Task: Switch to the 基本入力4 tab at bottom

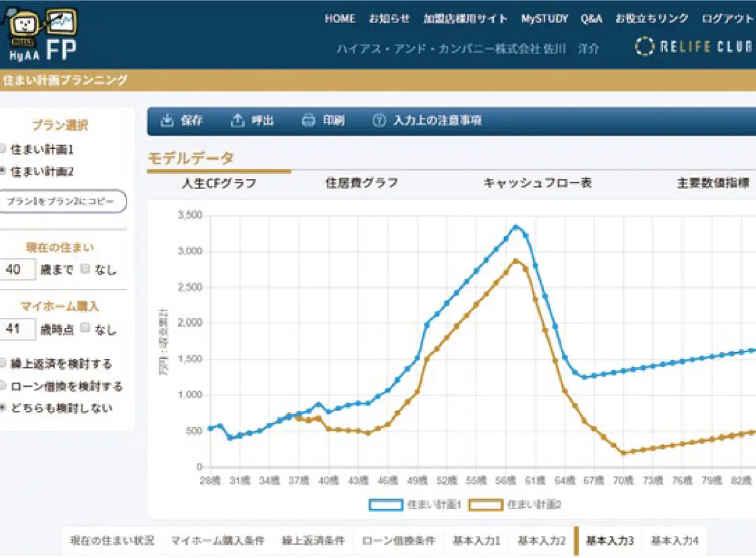Action: pyautogui.click(x=674, y=540)
